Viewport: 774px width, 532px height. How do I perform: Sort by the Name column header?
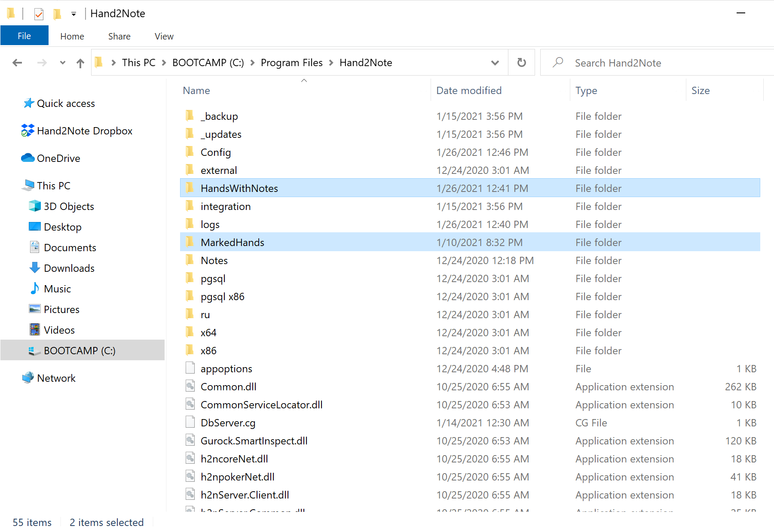pos(196,91)
